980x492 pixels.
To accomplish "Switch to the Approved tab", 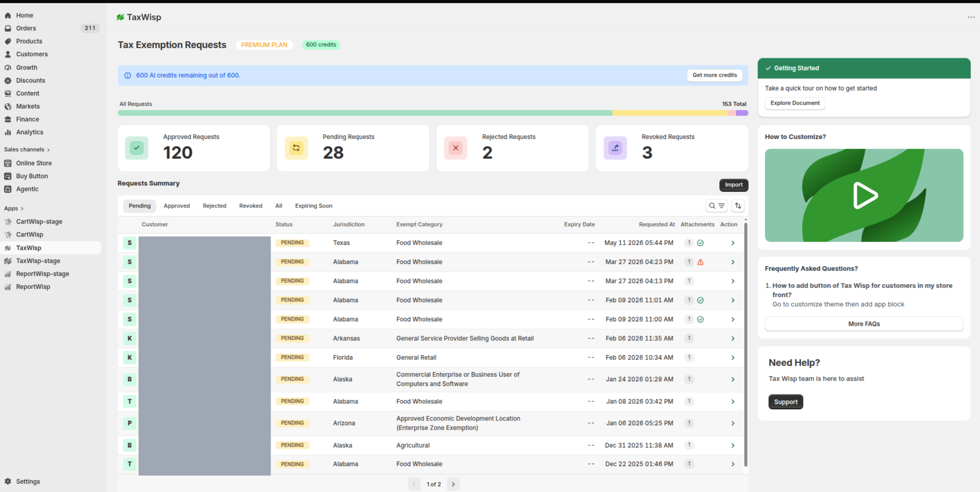I will tap(177, 206).
